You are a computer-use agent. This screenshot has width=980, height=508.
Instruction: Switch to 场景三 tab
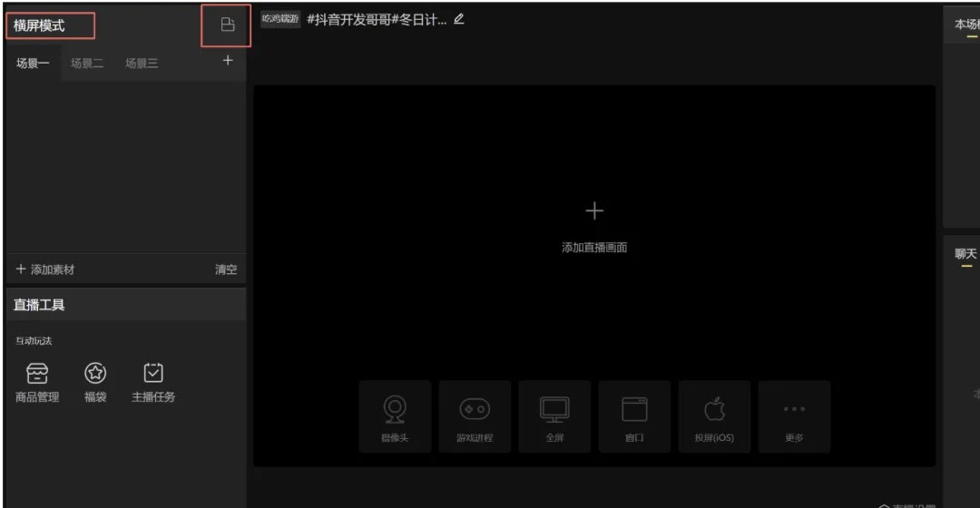[x=142, y=63]
